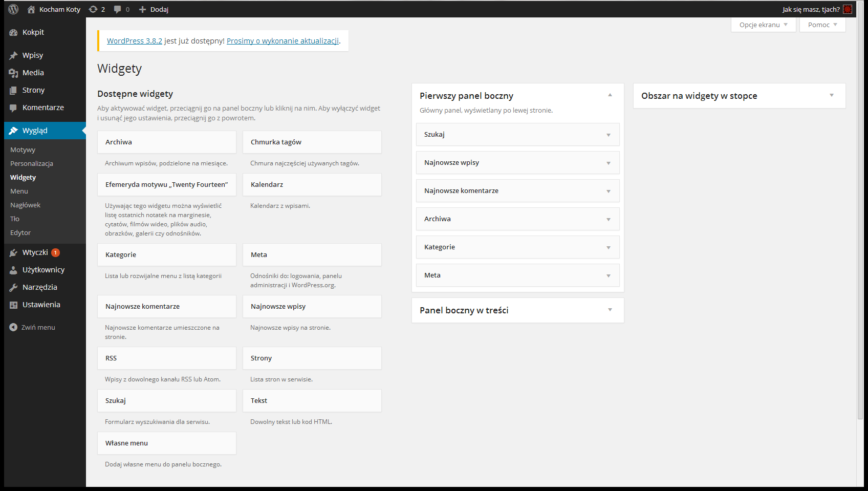Click Prosimy o wykonanie aktualizacji link
Image resolution: width=868 pixels, height=491 pixels.
[x=283, y=41]
